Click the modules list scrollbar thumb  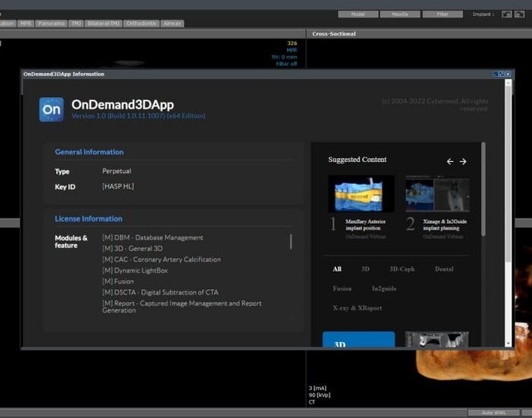coord(291,242)
